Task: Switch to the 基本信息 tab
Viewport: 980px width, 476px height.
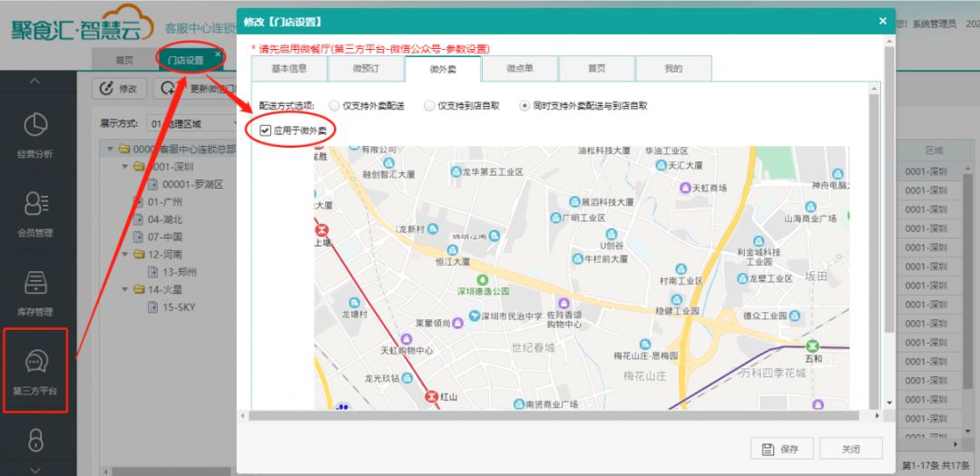Action: click(289, 69)
